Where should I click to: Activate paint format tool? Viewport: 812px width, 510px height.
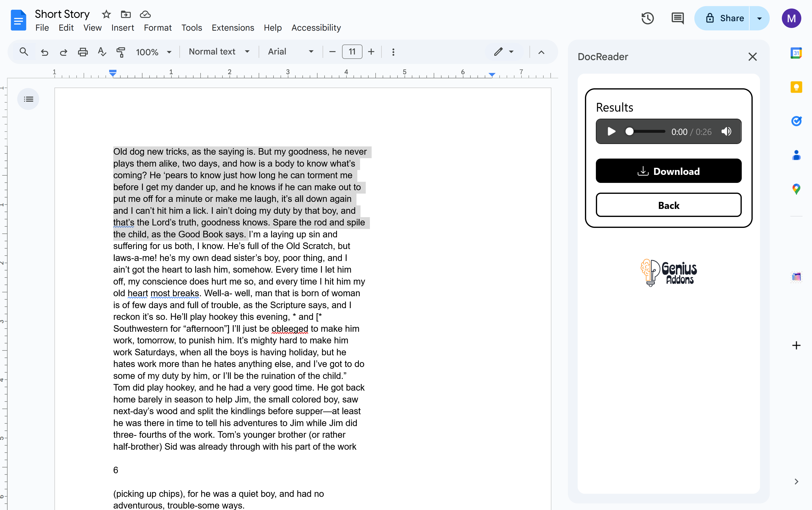pos(121,52)
